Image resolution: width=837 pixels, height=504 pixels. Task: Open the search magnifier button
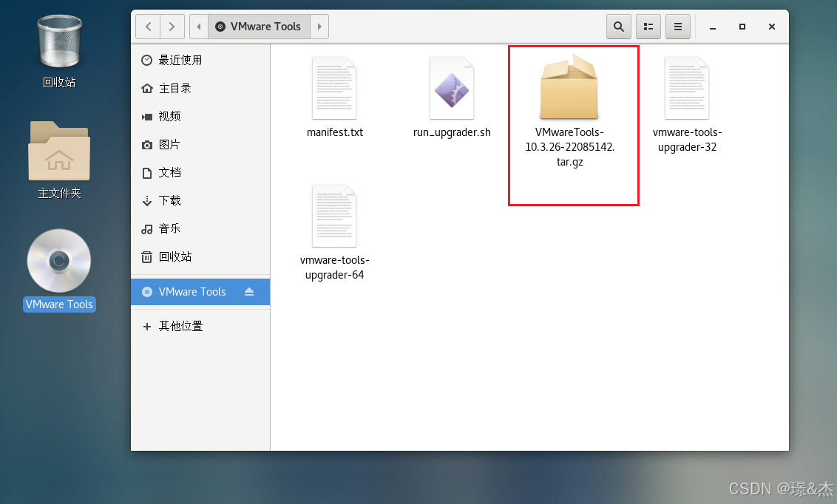point(619,27)
